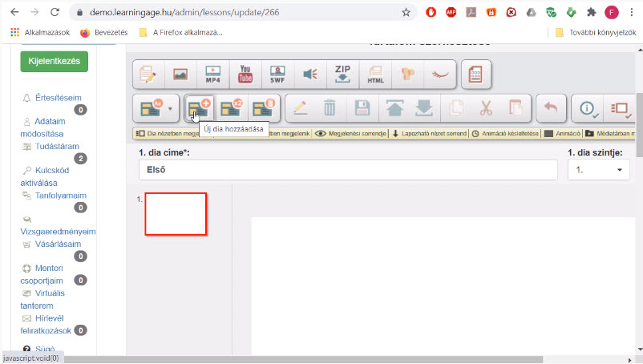Cut selection with scissors icon
643x364 pixels.
tap(486, 108)
